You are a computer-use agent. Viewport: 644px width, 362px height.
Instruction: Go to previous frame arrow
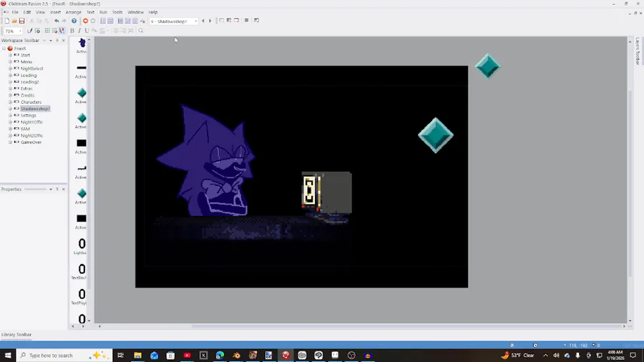click(203, 21)
